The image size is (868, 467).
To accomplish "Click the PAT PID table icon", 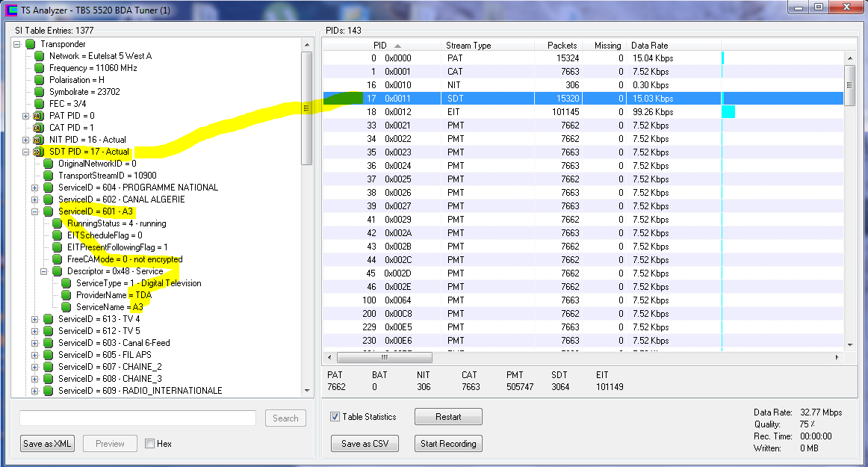I will [x=38, y=116].
